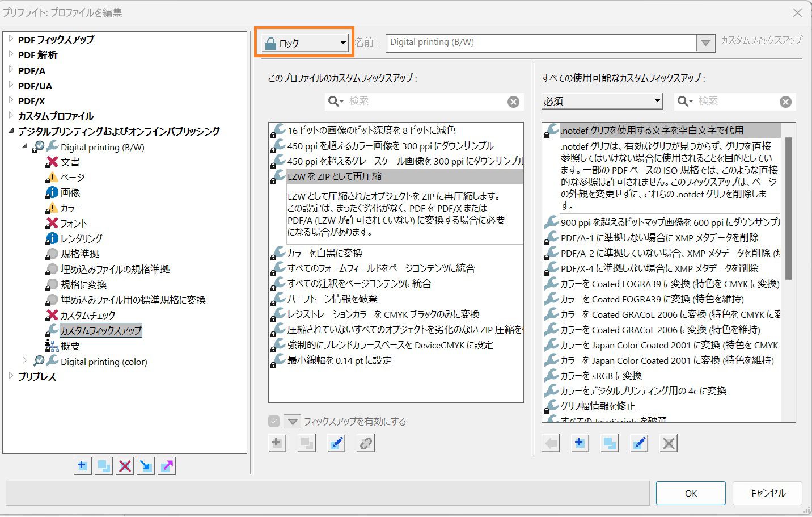Unlink the fixup using the chain icon
This screenshot has width=812, height=517.
pos(365,443)
